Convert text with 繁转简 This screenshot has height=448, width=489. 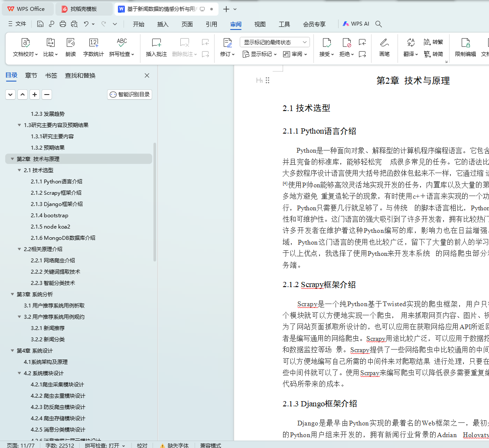[x=433, y=54]
